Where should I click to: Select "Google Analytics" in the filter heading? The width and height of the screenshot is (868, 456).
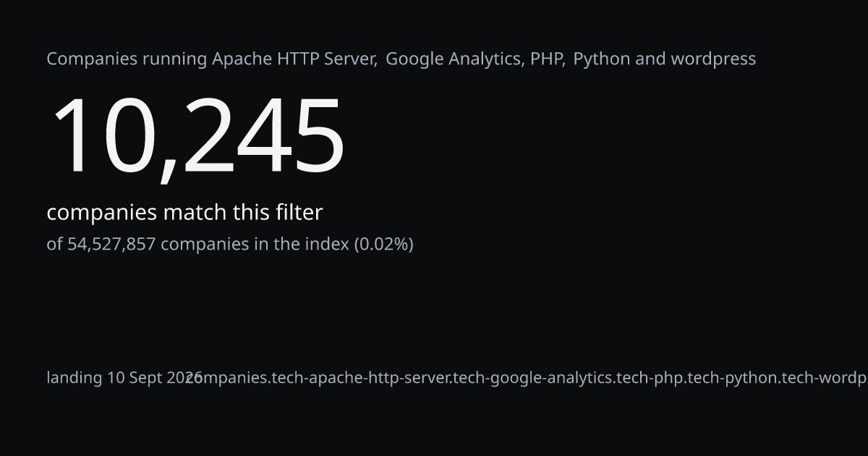454,59
